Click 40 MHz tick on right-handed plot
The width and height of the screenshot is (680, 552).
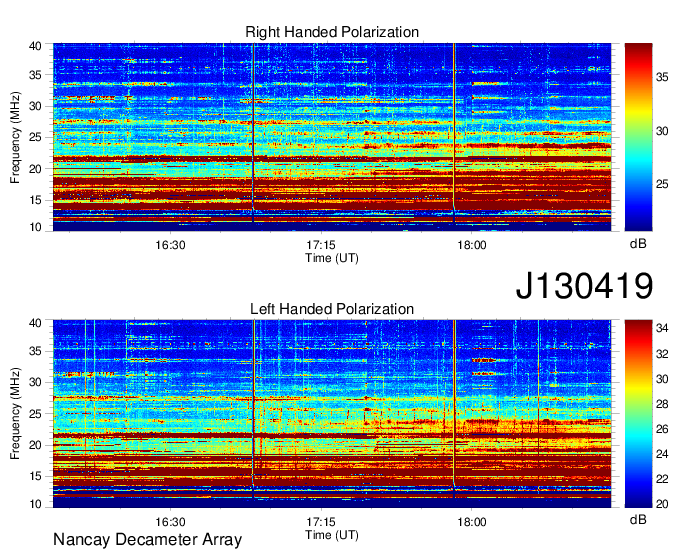click(35, 46)
